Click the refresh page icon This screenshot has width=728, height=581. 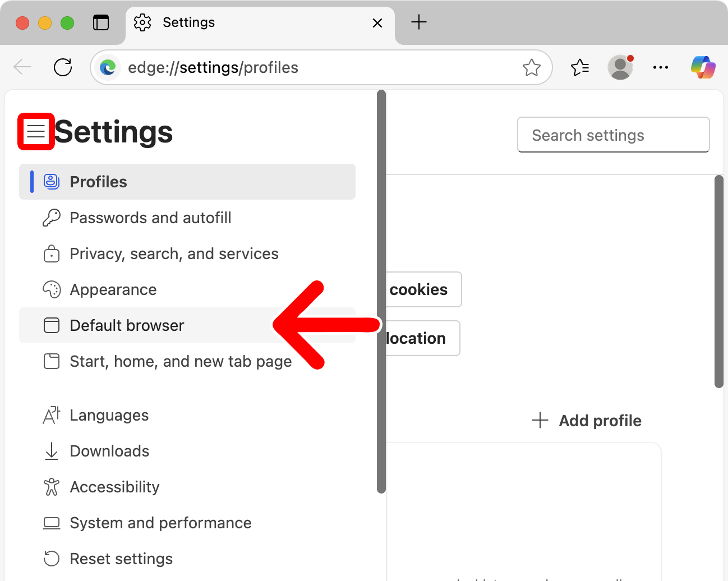coord(63,67)
